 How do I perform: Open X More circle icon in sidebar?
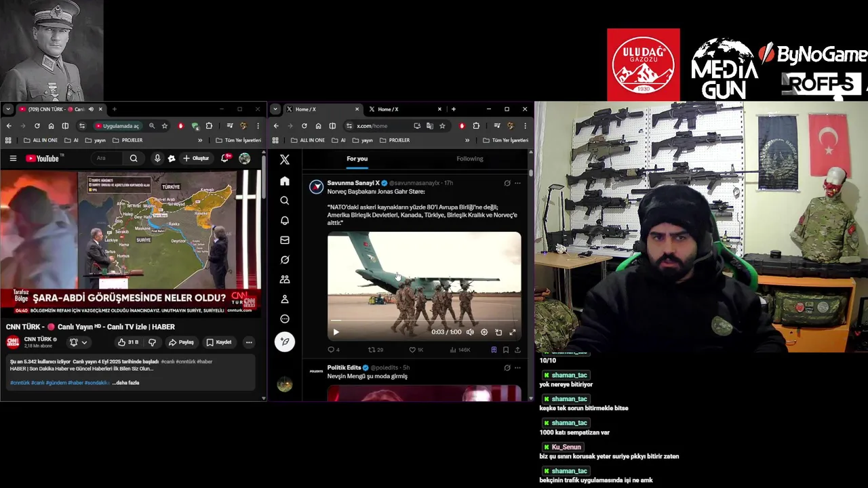[x=285, y=319]
